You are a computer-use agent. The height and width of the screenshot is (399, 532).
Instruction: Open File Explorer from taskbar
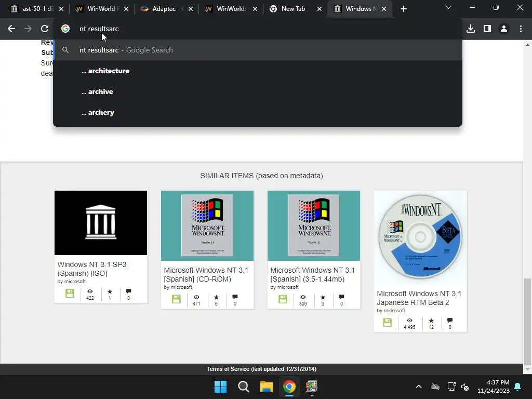[267, 387]
